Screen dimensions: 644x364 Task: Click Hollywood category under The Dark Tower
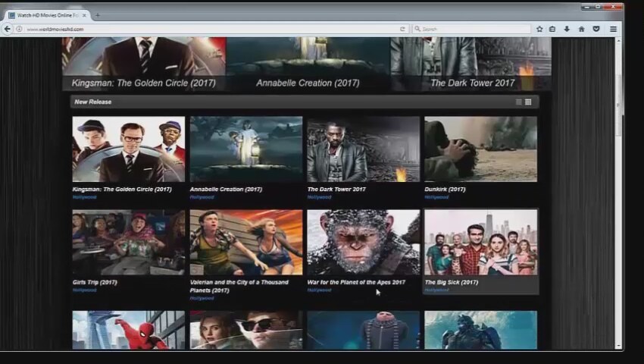[319, 197]
